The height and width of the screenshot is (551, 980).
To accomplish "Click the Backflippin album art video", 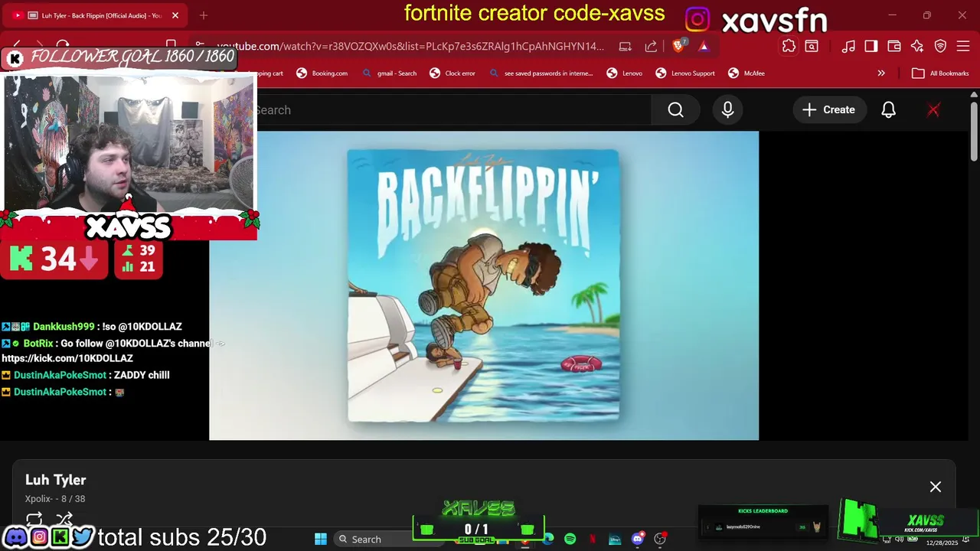I will 484,285.
